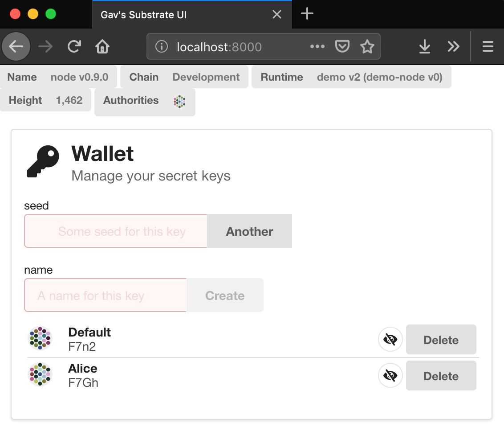Focus the seed input field

[116, 231]
